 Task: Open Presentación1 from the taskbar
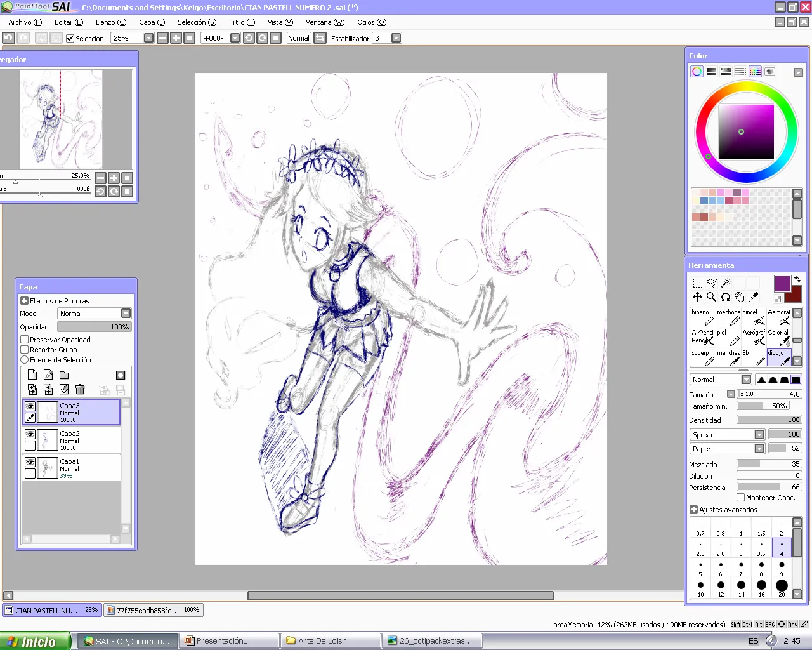(229, 641)
